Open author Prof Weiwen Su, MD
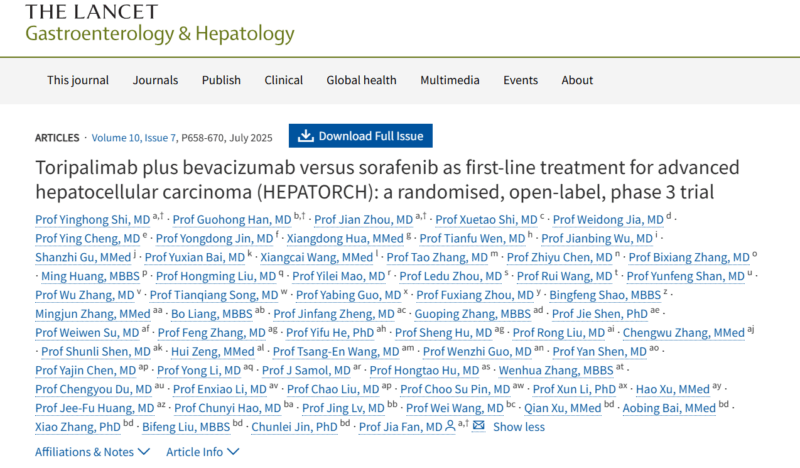800x468 pixels. click(87, 333)
